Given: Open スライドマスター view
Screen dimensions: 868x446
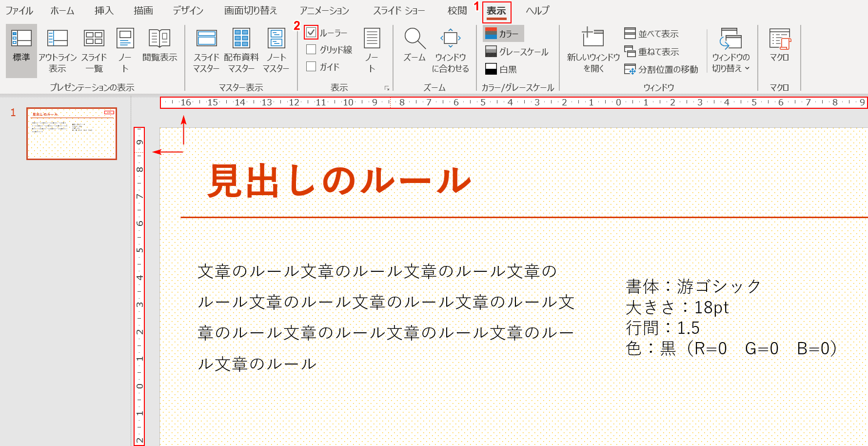Looking at the screenshot, I should [206, 51].
